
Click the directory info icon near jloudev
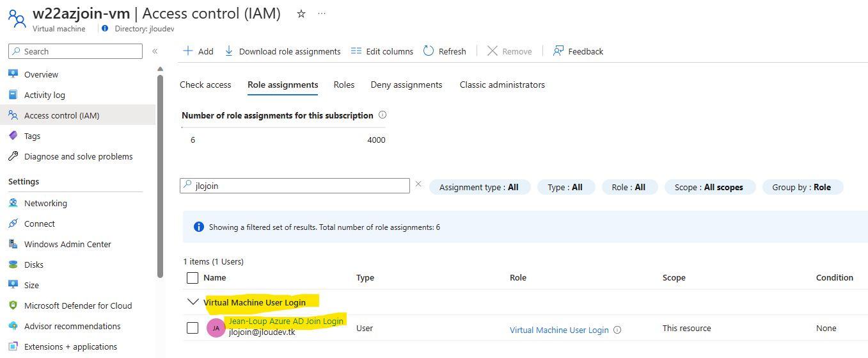[105, 29]
